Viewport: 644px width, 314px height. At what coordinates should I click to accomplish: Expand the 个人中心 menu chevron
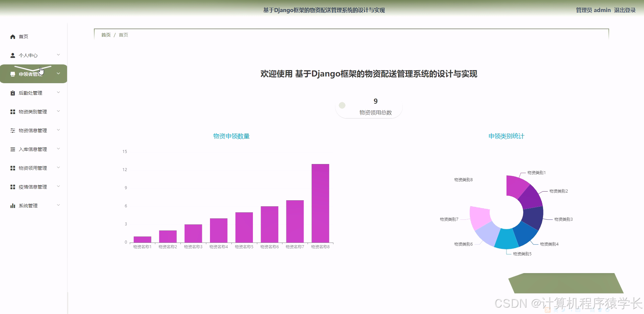pyautogui.click(x=59, y=55)
